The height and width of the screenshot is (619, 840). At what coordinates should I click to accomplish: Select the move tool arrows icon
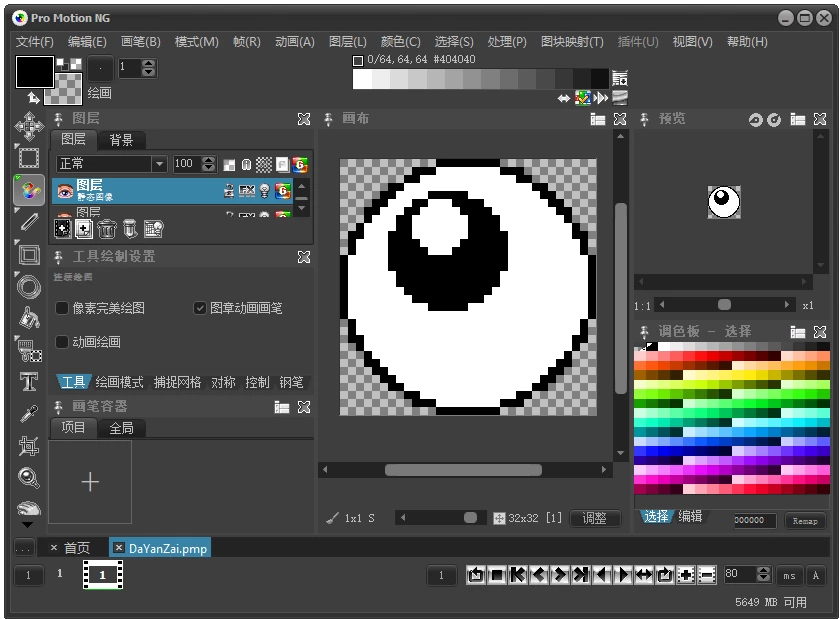tap(28, 126)
